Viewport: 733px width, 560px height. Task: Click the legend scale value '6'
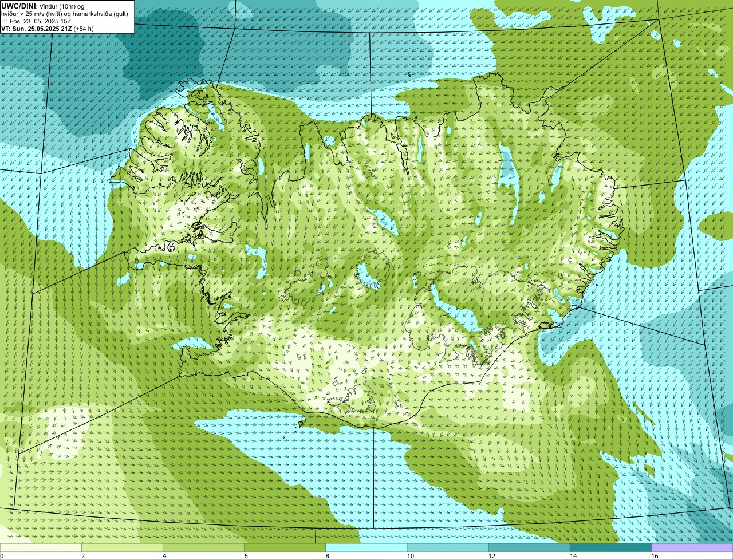tap(246, 556)
